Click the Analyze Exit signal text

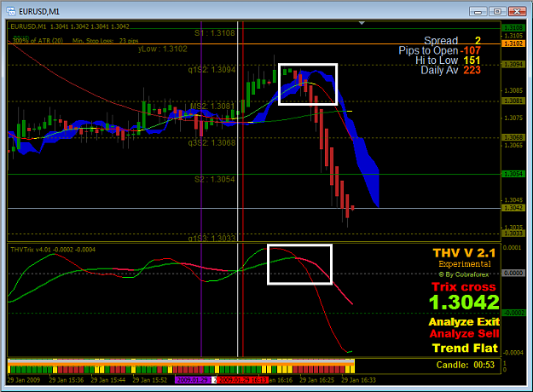click(464, 321)
